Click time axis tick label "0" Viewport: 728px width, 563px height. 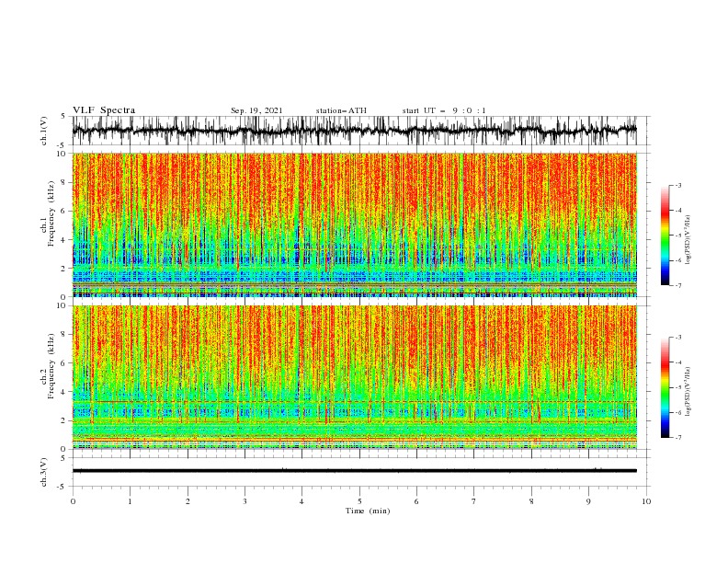coord(73,501)
